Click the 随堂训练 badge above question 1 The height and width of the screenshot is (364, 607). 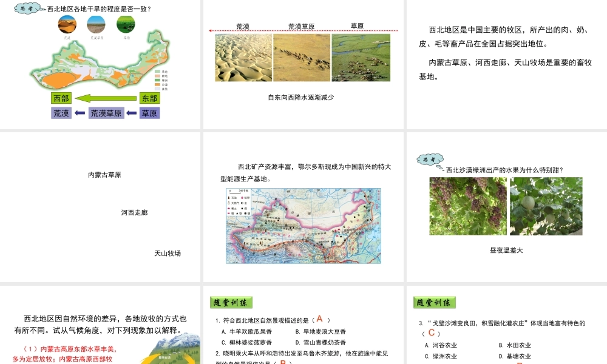[231, 303]
